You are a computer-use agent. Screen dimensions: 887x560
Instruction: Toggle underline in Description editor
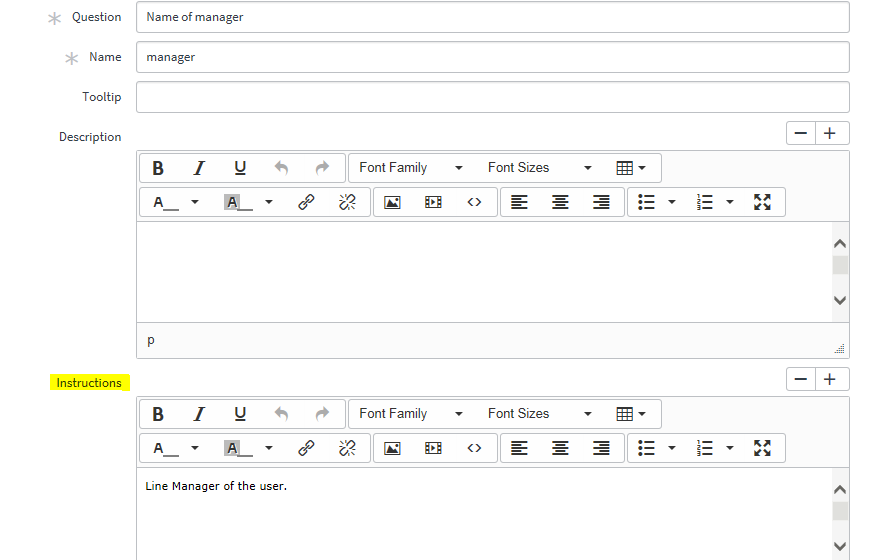point(240,168)
